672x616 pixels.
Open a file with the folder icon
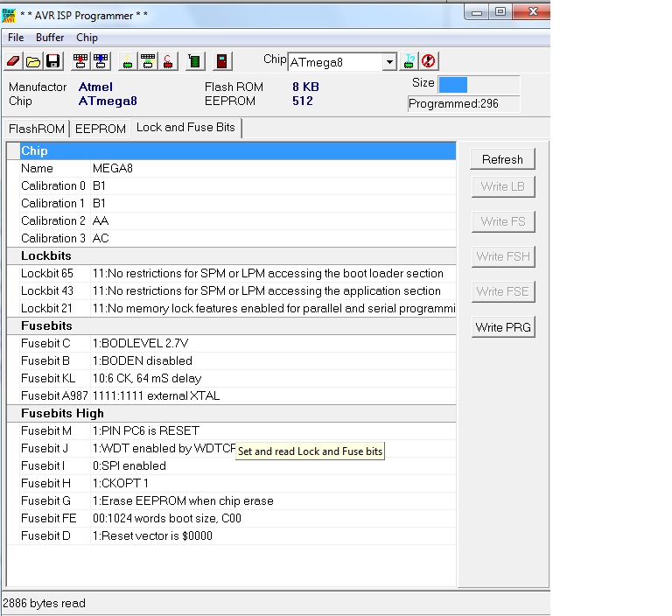click(x=33, y=61)
